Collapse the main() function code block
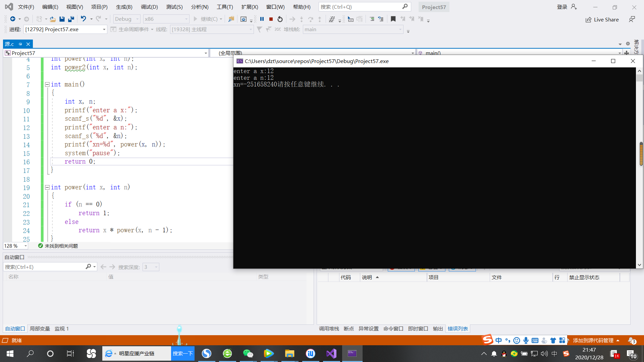The width and height of the screenshot is (644, 362). tap(47, 84)
